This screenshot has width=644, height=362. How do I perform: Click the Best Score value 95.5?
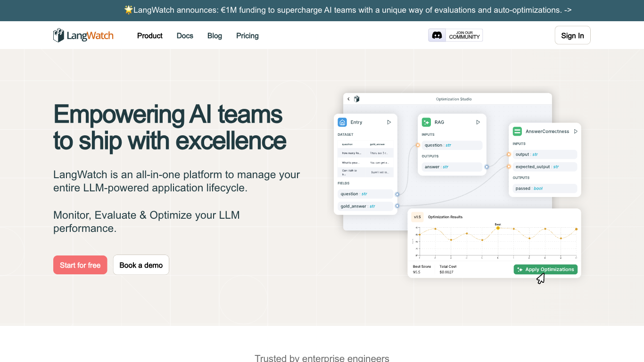point(417,272)
